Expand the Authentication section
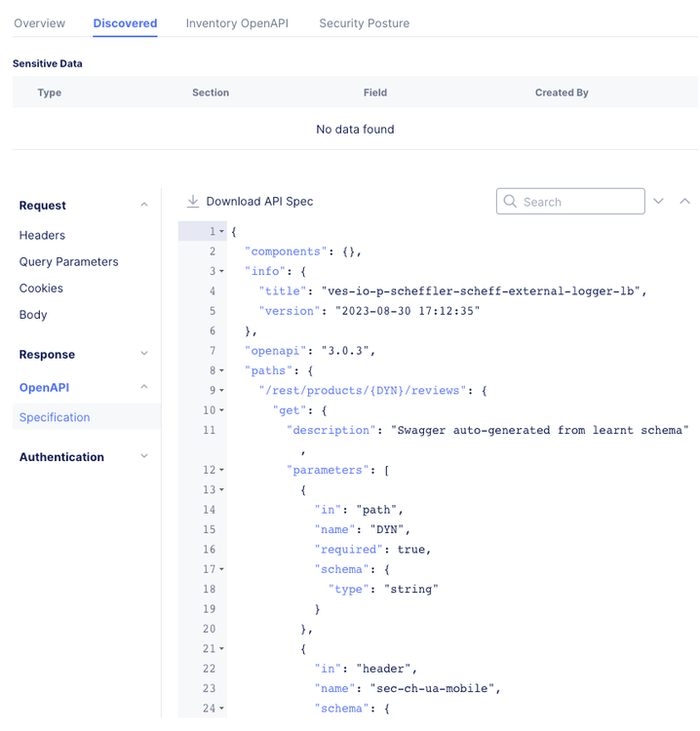700x731 pixels. pos(144,457)
